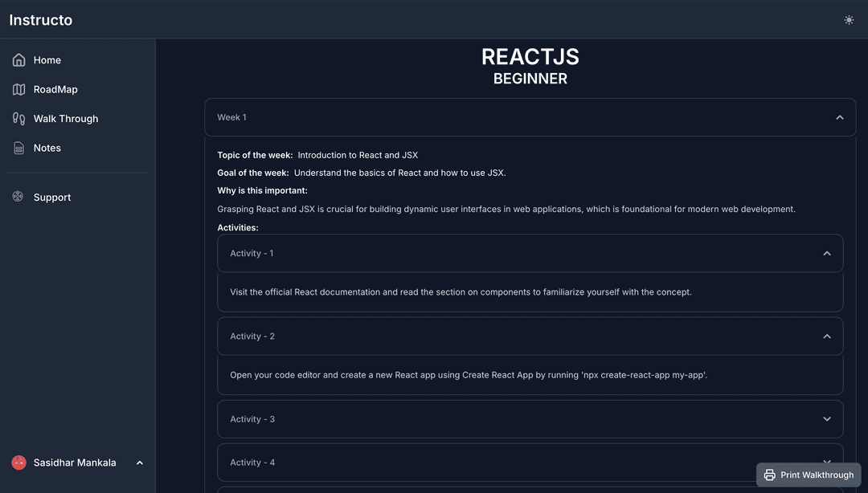The width and height of the screenshot is (868, 493).
Task: Click the Support lifebuoy icon
Action: [x=18, y=197]
